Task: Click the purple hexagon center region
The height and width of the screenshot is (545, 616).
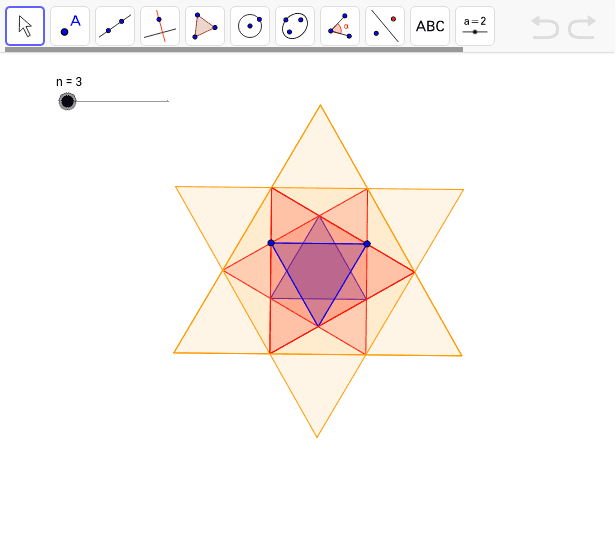Action: 319,271
